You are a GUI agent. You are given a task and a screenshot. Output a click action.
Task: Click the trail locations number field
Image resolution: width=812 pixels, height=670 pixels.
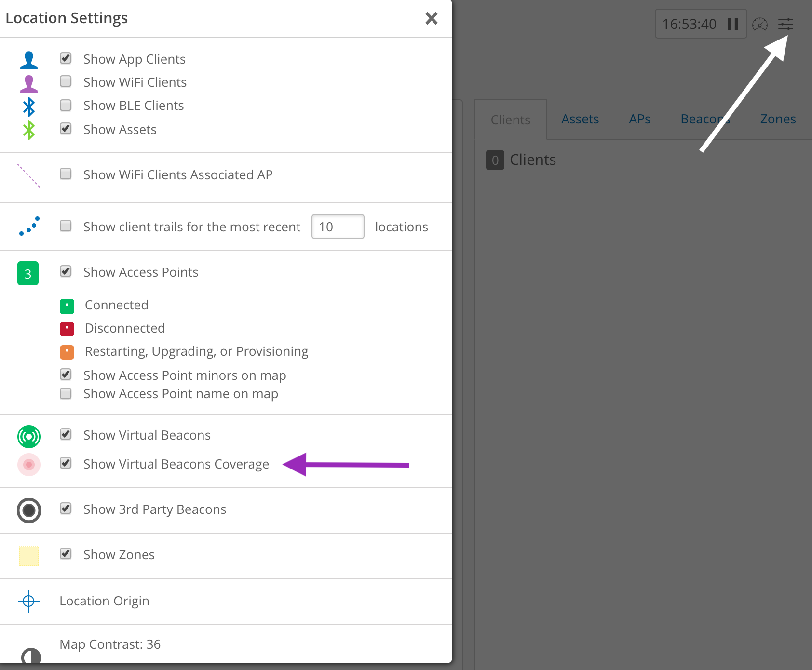click(338, 227)
